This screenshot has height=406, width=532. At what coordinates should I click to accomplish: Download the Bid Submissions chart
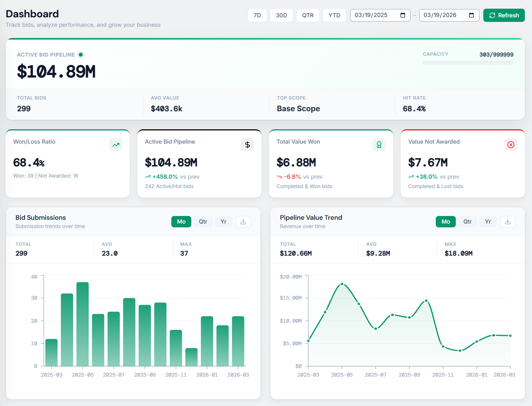(x=243, y=222)
